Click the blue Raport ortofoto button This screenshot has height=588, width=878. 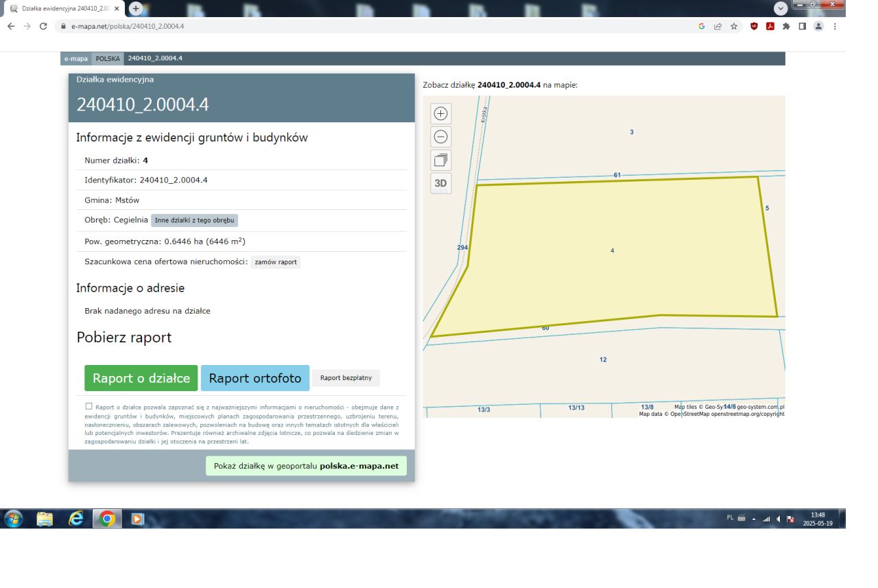click(x=255, y=378)
